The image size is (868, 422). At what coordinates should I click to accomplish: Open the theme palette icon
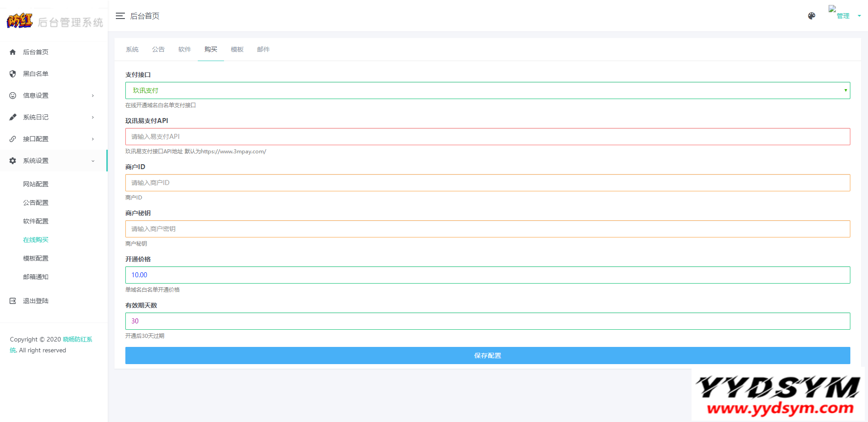click(811, 16)
